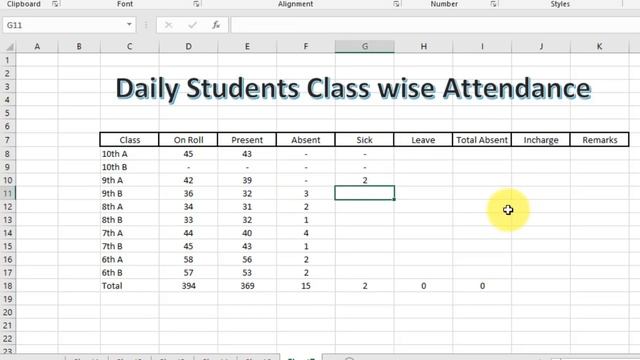Click the Leave header cell
The height and width of the screenshot is (360, 640).
(423, 140)
